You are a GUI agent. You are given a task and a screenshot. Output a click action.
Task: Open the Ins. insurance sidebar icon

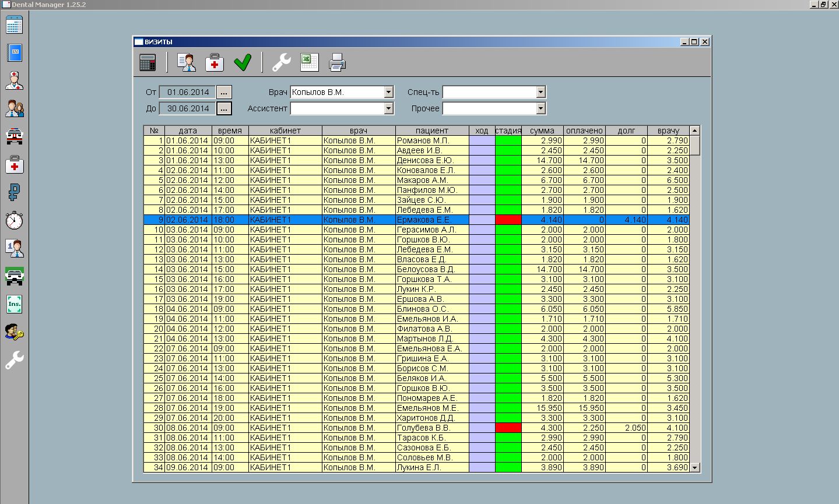(x=14, y=304)
